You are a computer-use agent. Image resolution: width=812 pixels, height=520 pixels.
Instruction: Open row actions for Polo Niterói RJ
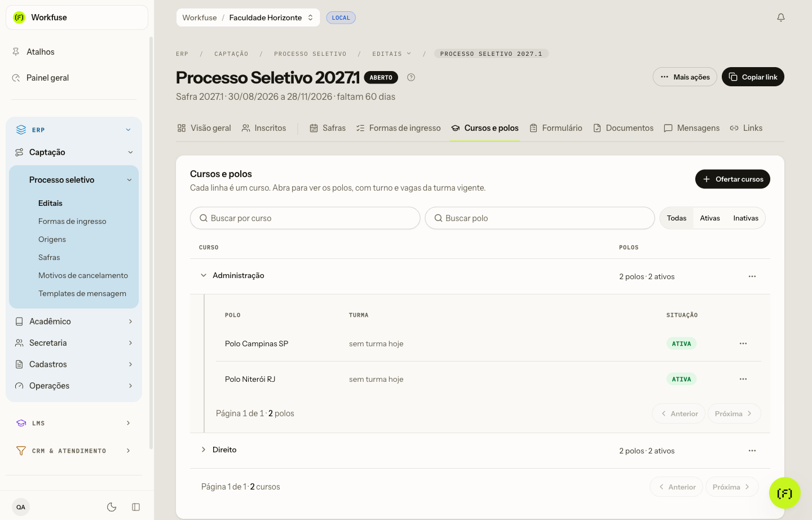(743, 379)
